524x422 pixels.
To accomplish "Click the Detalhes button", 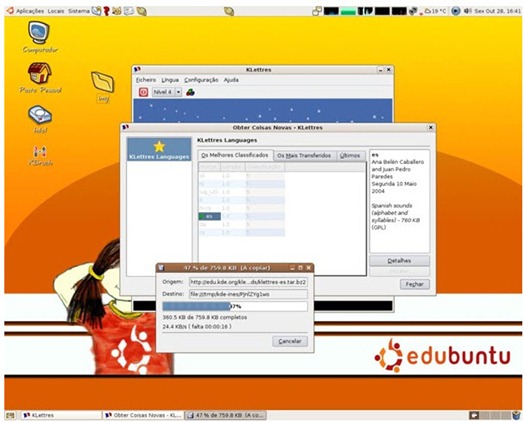I will pos(399,261).
